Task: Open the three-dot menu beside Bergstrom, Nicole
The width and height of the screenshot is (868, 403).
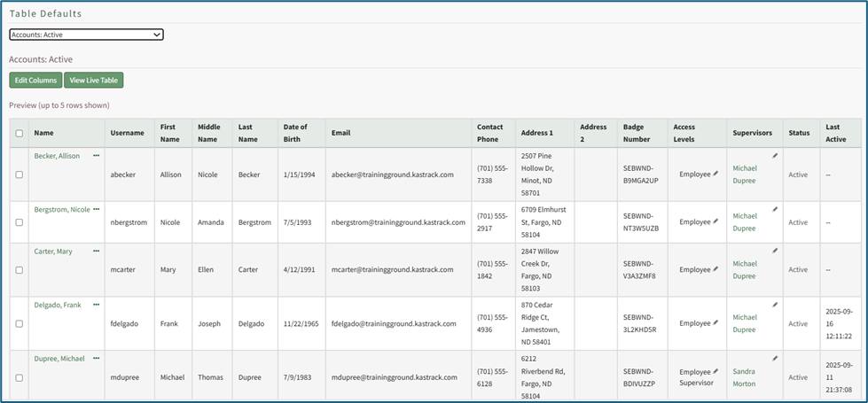Action: [x=96, y=209]
